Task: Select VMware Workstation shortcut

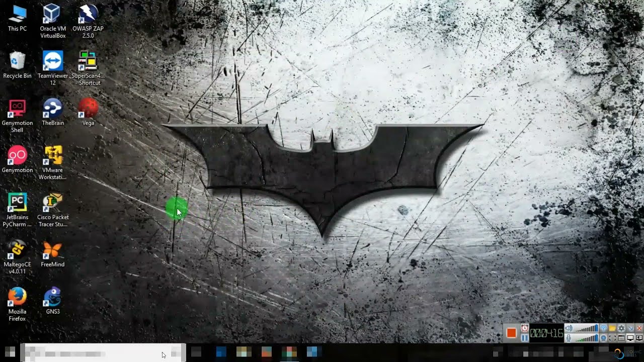Action: 52,163
